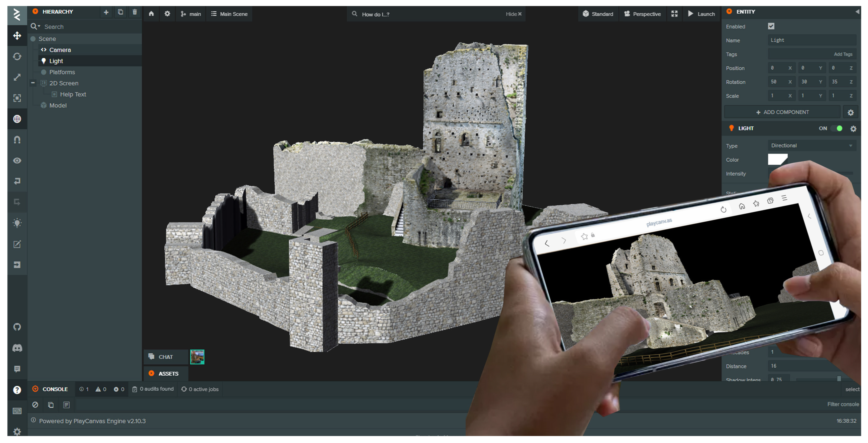The image size is (868, 443).
Task: Toggle World/Local globe icon in left toolbar
Action: click(x=17, y=119)
